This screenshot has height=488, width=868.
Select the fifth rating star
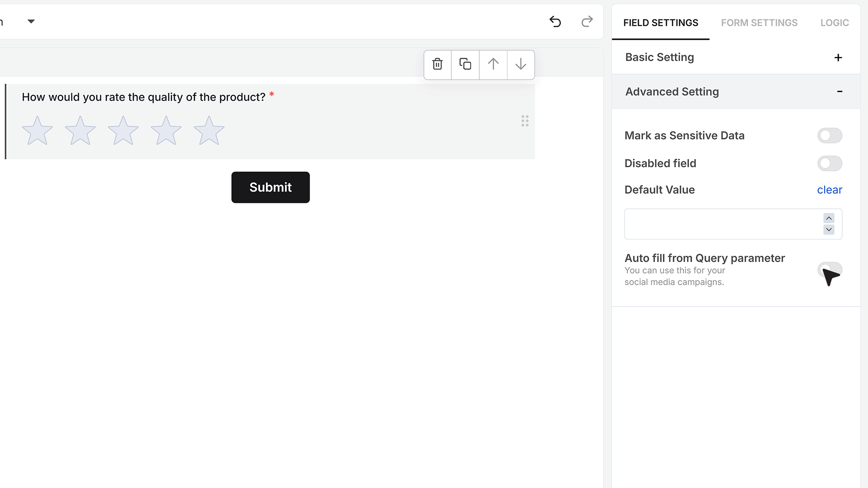click(x=209, y=131)
